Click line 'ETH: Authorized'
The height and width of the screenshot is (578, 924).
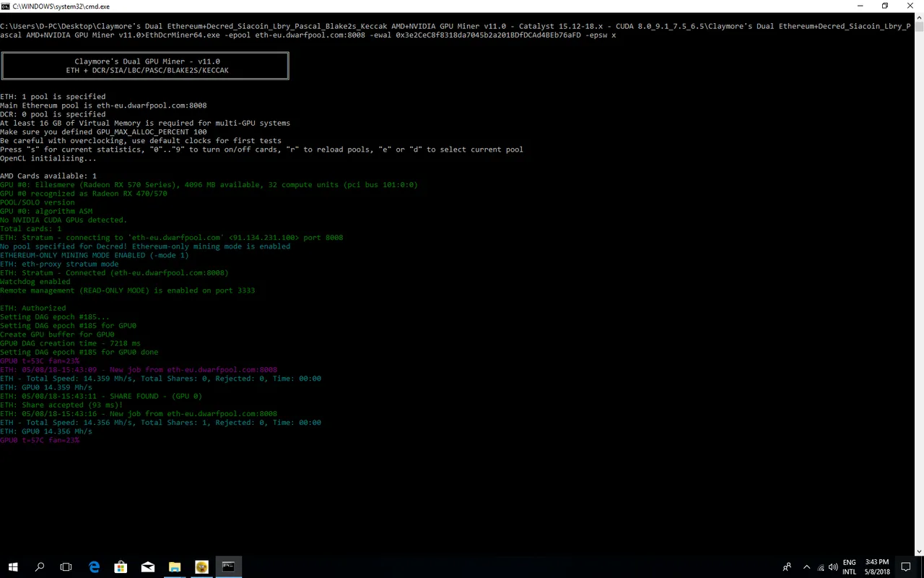pyautogui.click(x=33, y=309)
